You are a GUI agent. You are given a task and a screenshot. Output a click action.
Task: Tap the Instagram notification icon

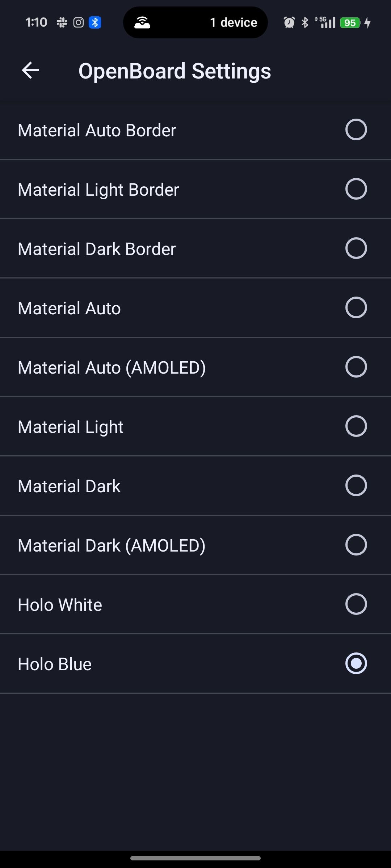pos(78,23)
